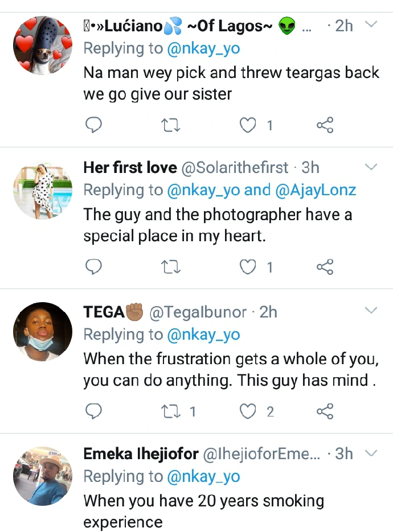Open dropdown arrow on TEGA's tweet
The height and width of the screenshot is (532, 393).
(x=371, y=311)
